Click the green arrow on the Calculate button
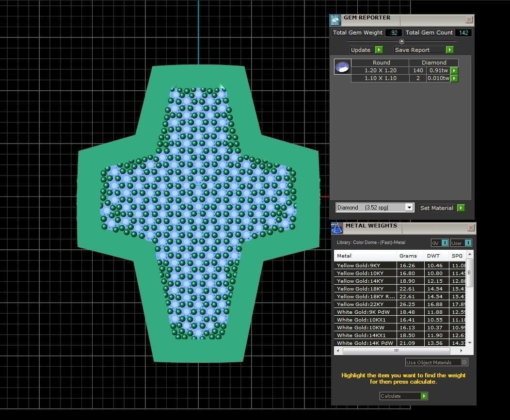This screenshot has width=510, height=420. (424, 396)
